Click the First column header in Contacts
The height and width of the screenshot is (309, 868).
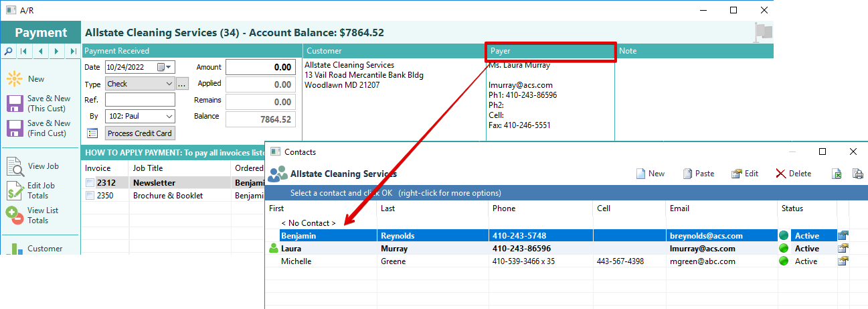pos(321,208)
